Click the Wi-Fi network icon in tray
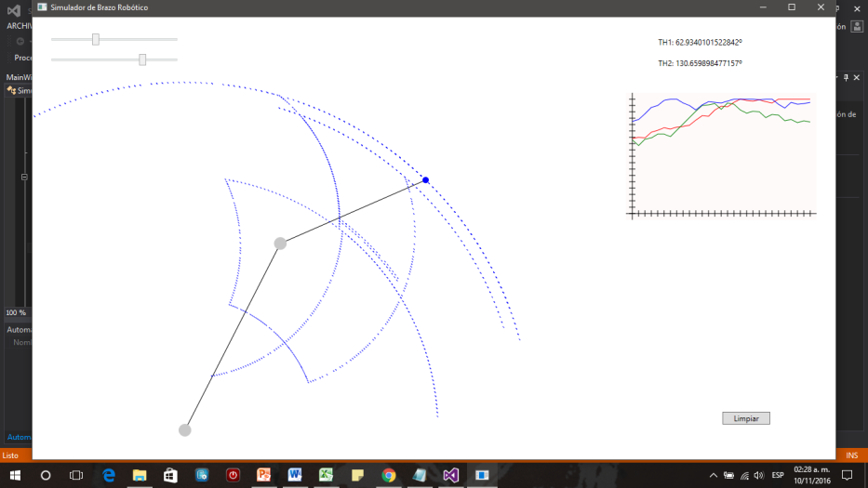The width and height of the screenshot is (868, 488). [x=744, y=475]
